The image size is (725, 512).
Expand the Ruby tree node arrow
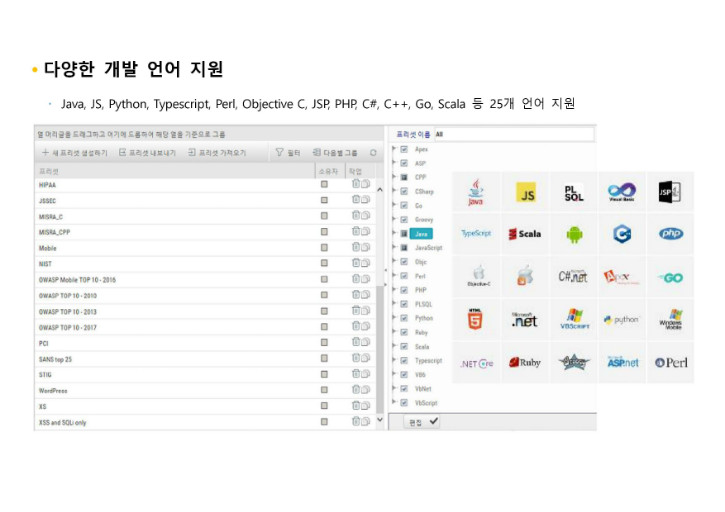point(394,332)
